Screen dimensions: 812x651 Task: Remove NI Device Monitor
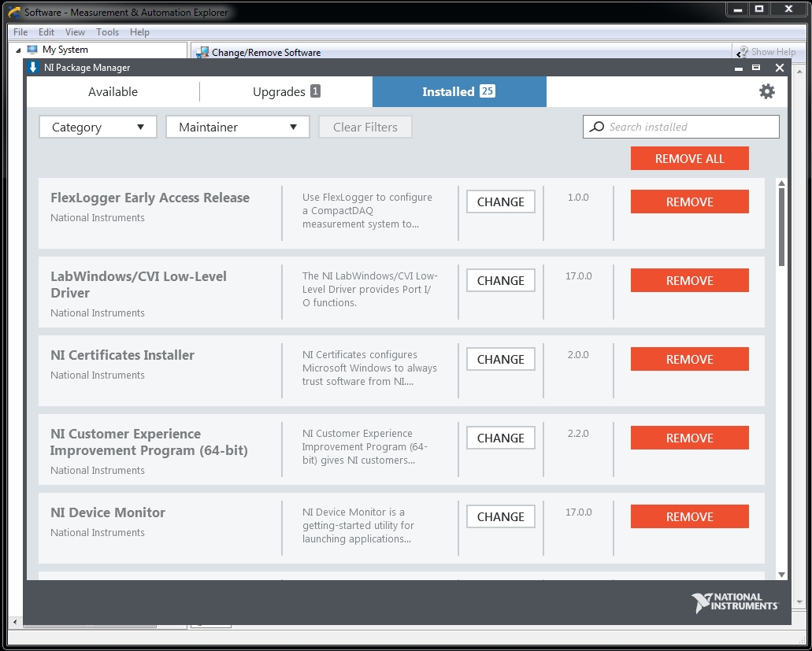pyautogui.click(x=689, y=516)
